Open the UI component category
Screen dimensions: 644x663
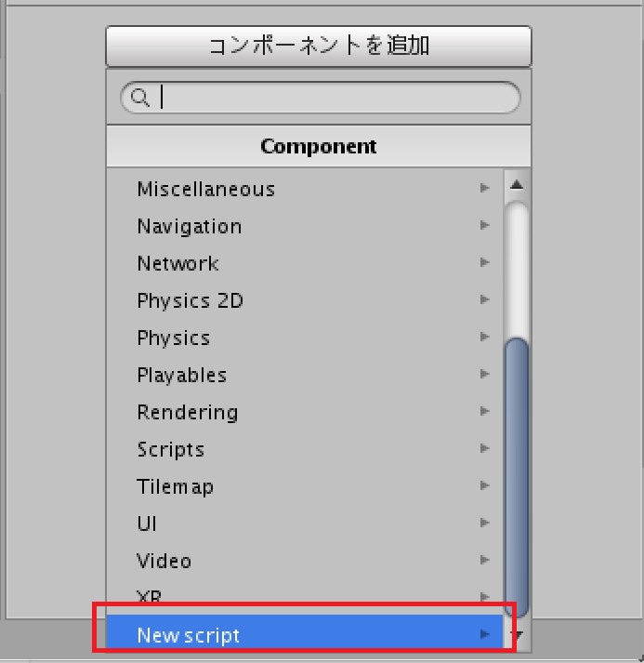(x=147, y=524)
